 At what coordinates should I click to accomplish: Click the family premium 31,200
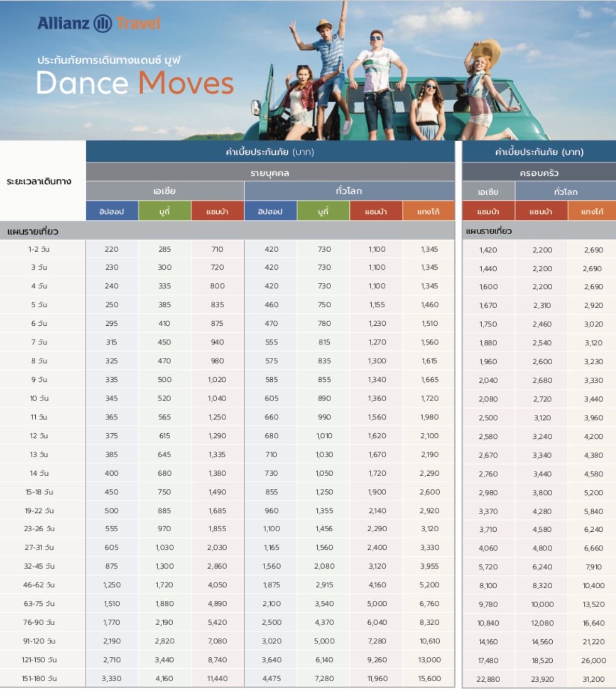(x=593, y=679)
